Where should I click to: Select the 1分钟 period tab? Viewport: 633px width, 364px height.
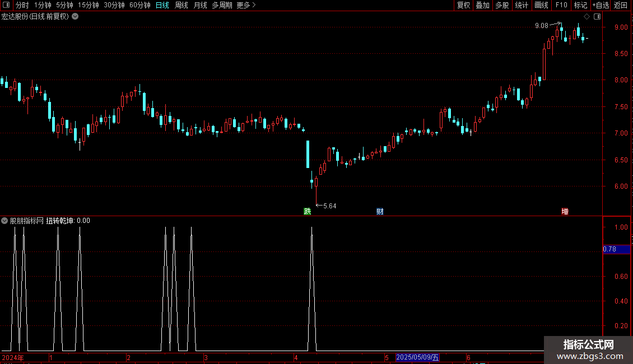[43, 5]
